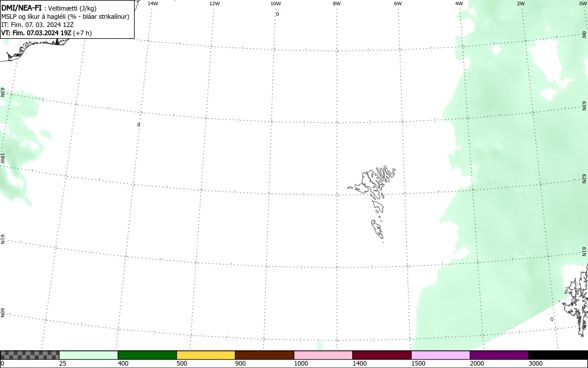
Task: Click the Veltimætti (J/kg) label
Action: point(72,8)
